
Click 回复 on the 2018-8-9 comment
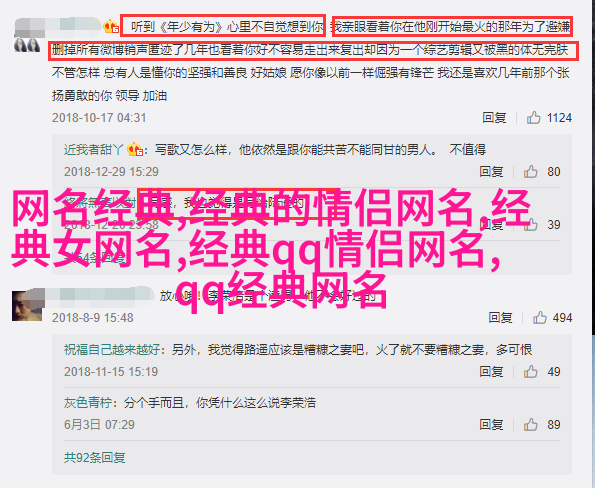pyautogui.click(x=500, y=318)
